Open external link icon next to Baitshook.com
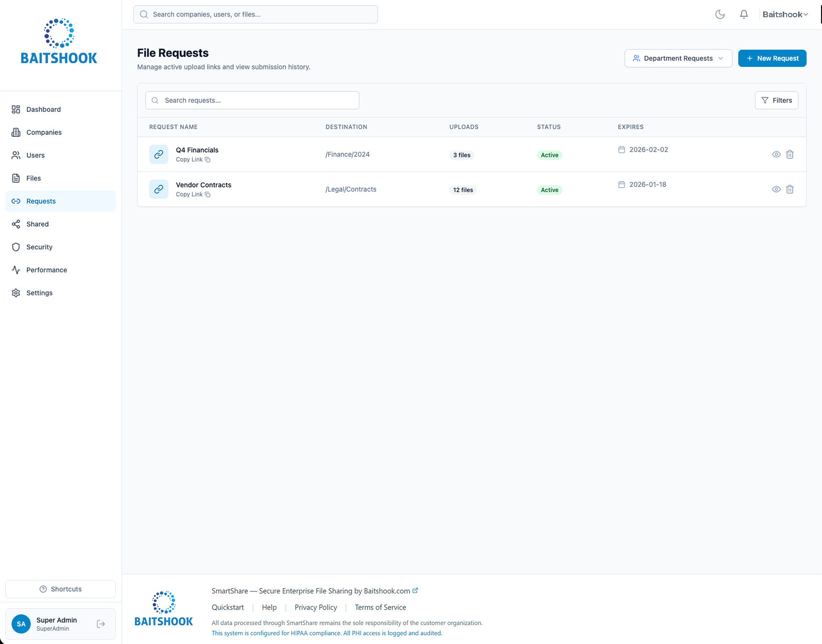Image resolution: width=822 pixels, height=644 pixels. [x=415, y=591]
